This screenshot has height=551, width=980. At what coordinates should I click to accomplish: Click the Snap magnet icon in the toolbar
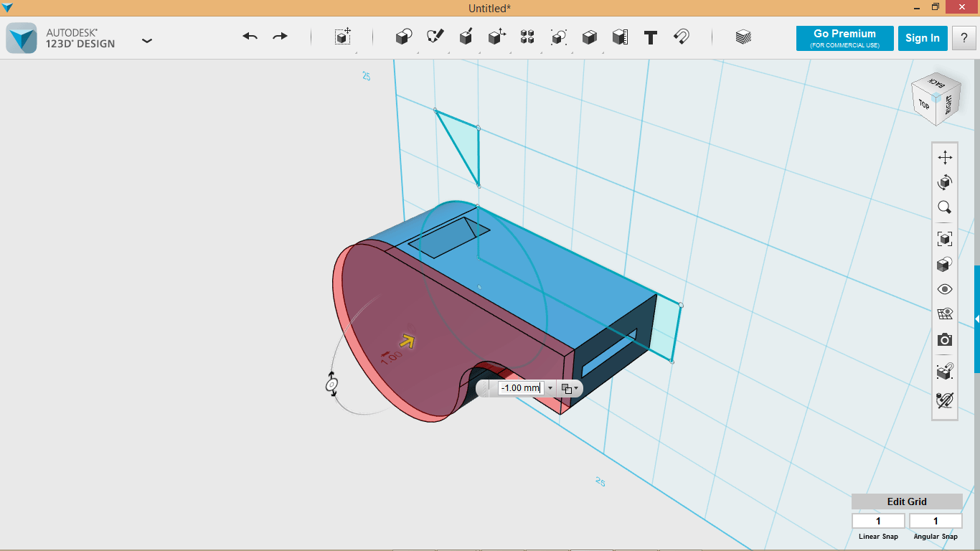682,37
